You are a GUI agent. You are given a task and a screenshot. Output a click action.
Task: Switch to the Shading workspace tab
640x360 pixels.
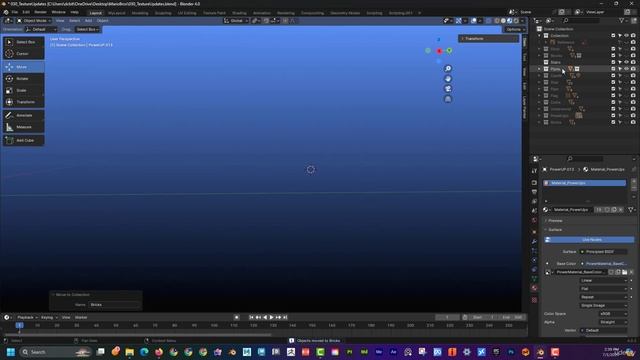[x=239, y=13]
